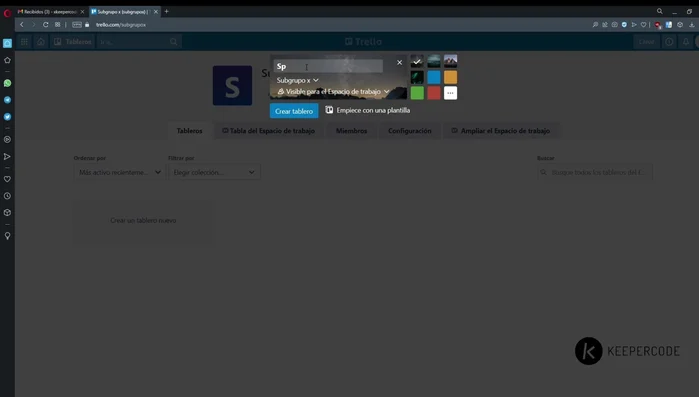Open Opera speed dial grid icon
This screenshot has width=699, height=397.
[x=58, y=25]
